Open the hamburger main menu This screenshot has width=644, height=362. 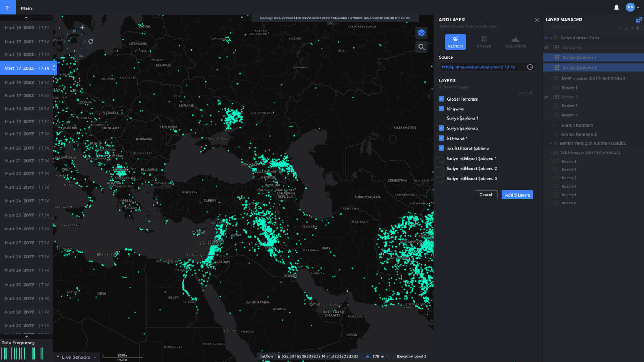[8, 8]
